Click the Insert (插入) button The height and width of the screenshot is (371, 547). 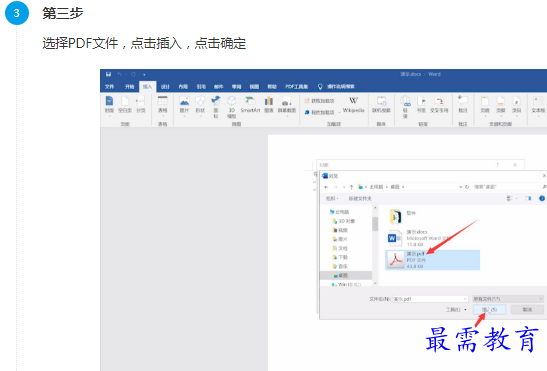point(489,310)
